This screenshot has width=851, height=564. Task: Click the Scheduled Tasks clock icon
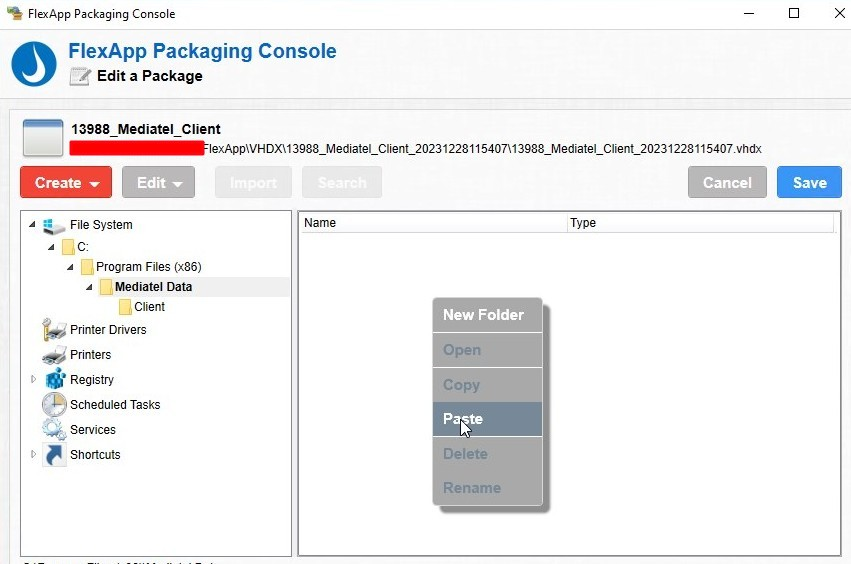click(54, 404)
